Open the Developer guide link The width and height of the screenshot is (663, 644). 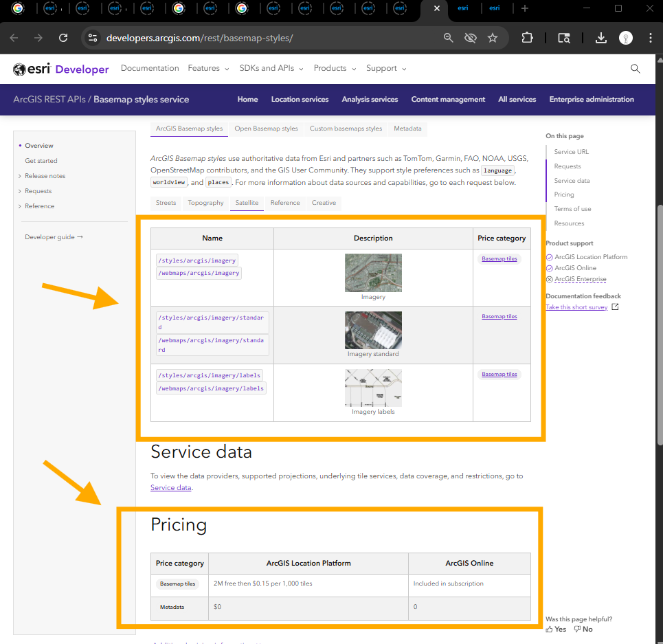coord(54,237)
